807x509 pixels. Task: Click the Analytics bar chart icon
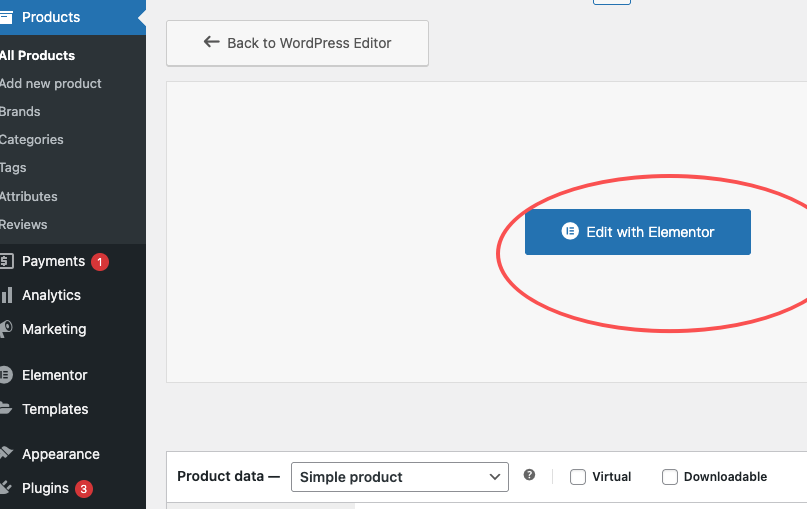coord(6,295)
